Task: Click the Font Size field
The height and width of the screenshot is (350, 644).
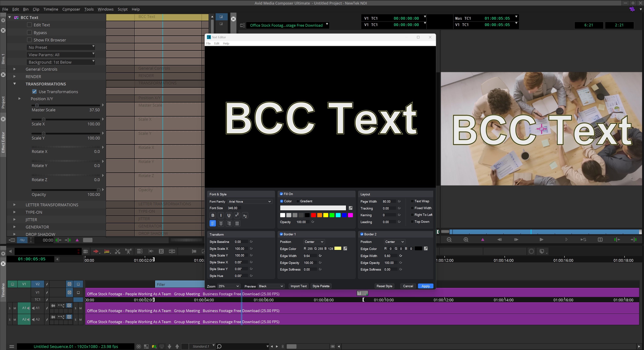Action: coord(234,208)
